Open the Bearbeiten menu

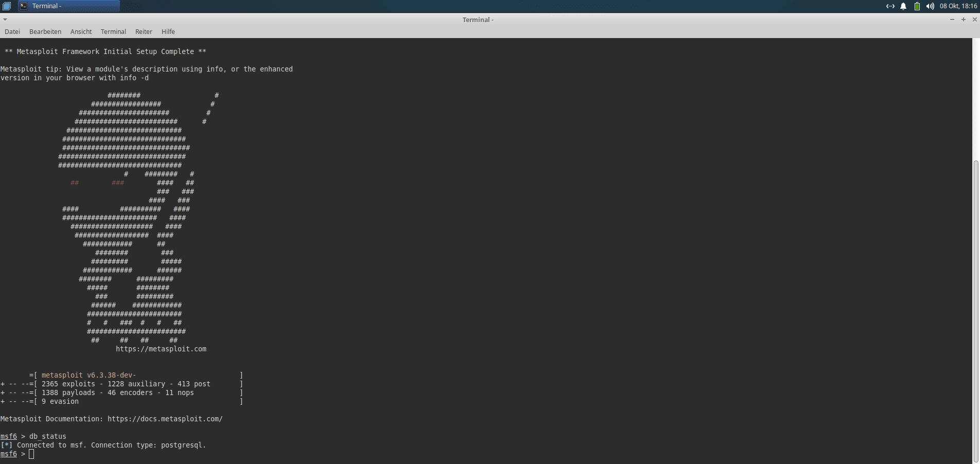45,32
